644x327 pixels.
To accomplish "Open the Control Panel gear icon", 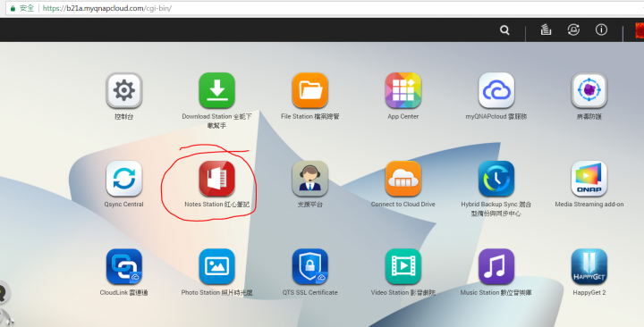I will (124, 90).
